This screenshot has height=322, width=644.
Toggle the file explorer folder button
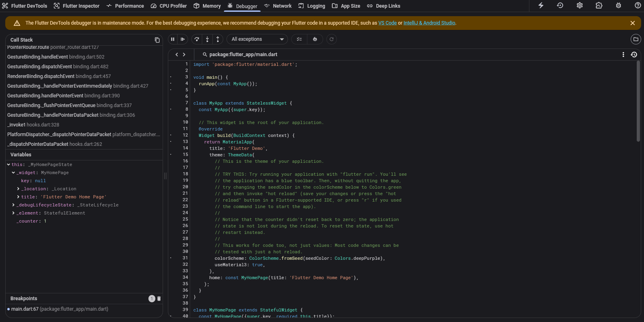coord(636,39)
